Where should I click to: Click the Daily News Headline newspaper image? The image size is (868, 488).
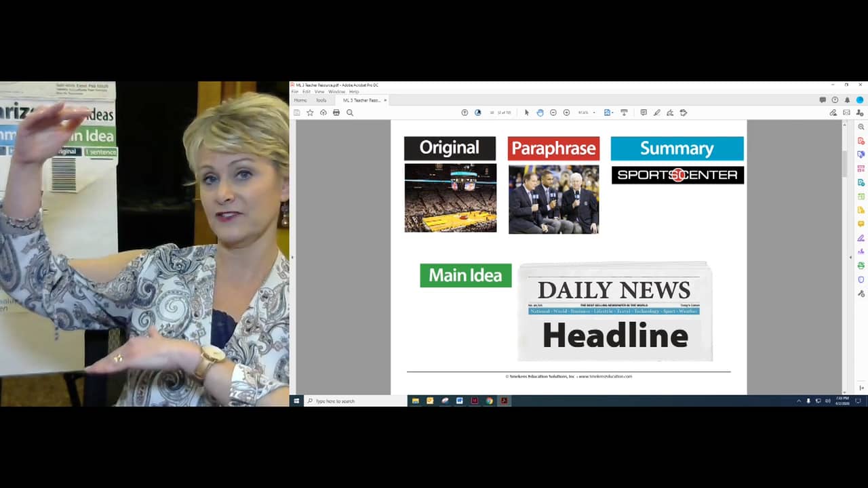click(615, 312)
